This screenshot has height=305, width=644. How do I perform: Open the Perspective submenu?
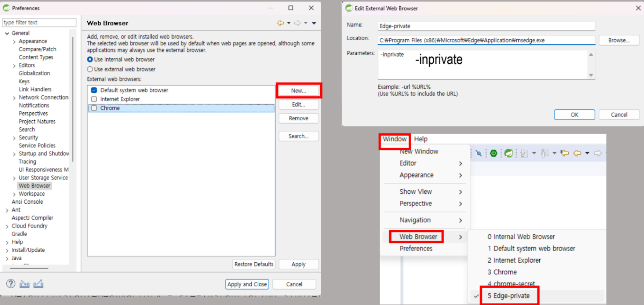coord(425,204)
